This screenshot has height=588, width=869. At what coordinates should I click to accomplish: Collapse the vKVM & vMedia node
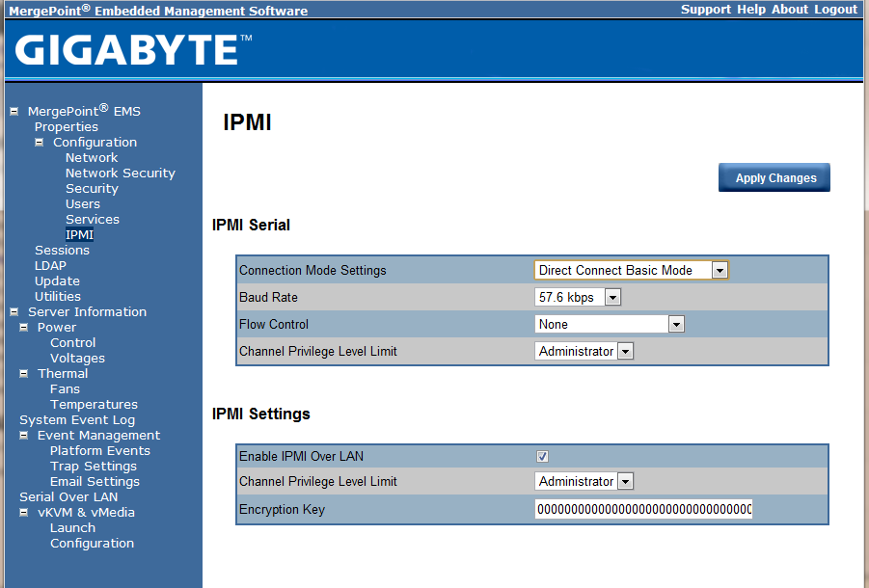(24, 513)
